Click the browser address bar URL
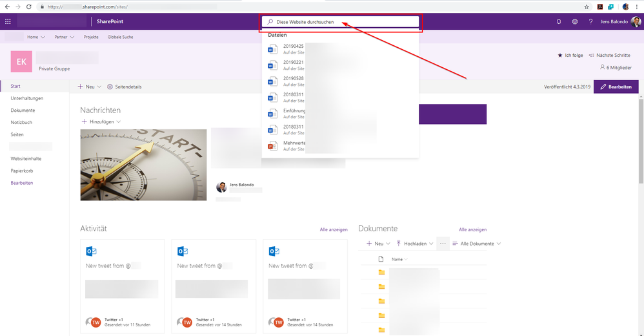Screen dimensions: 644x336 point(132,6)
